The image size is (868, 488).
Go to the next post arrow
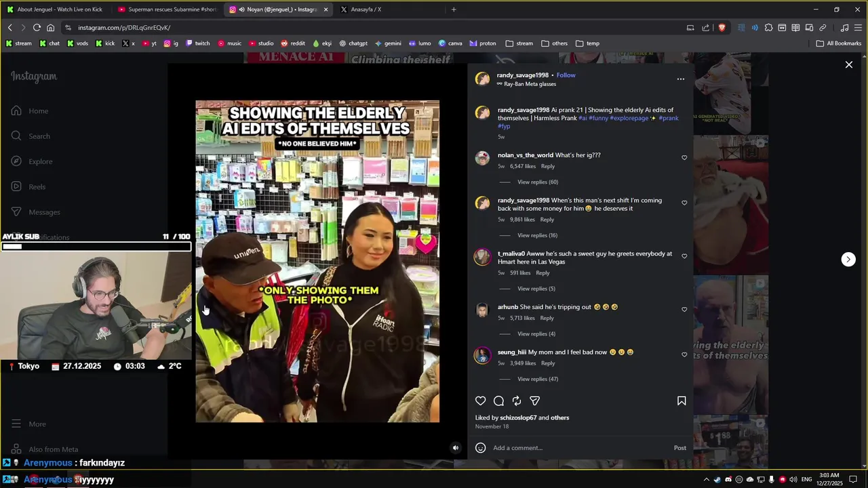coord(848,259)
